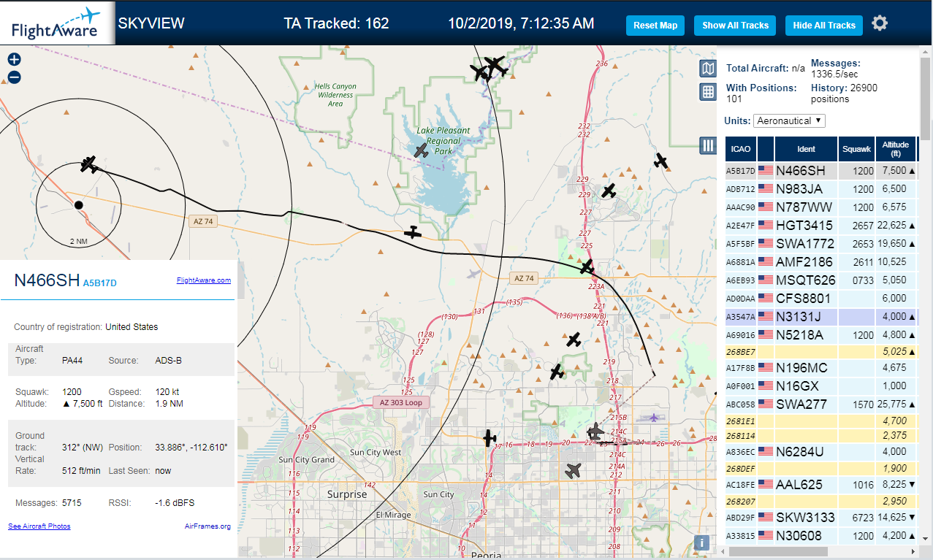Select SKW3133 row in table
The height and width of the screenshot is (560, 933).
[x=821, y=517]
